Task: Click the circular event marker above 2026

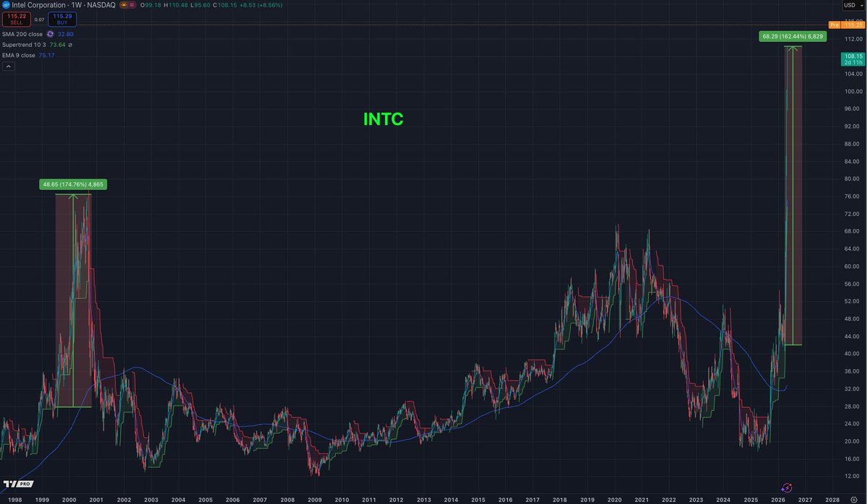Action: pos(788,487)
